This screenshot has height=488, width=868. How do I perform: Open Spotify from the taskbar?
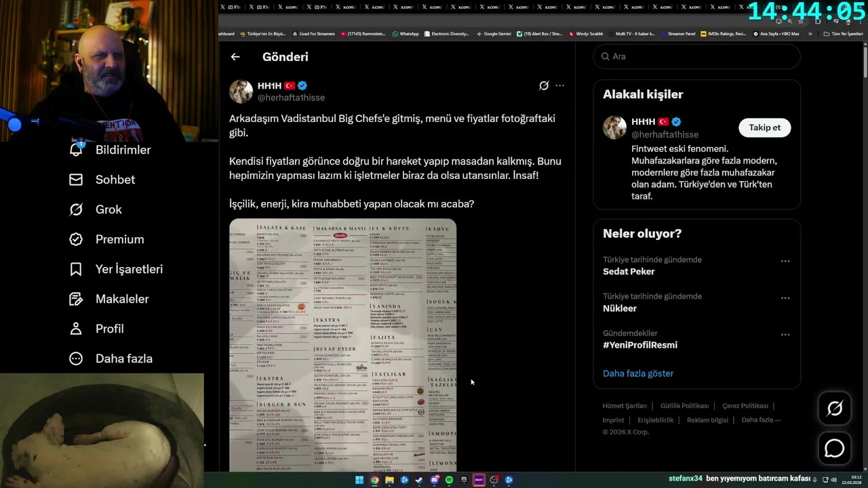[x=449, y=480]
